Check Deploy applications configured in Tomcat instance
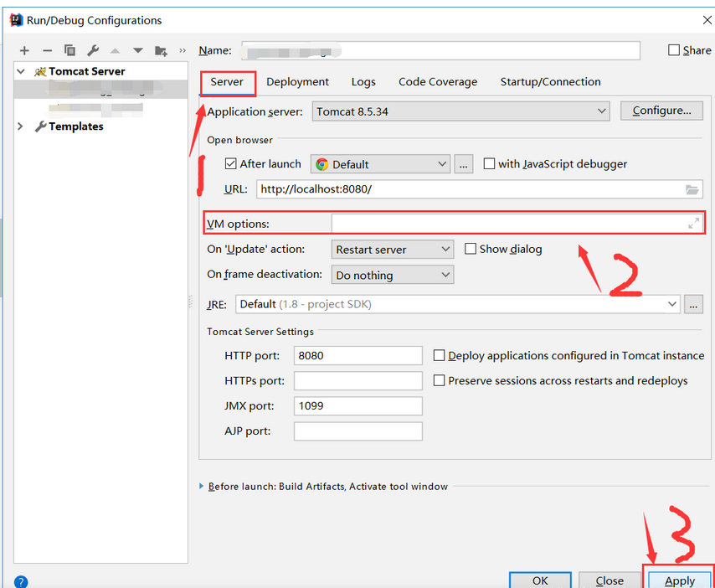The height and width of the screenshot is (588, 715). click(439, 355)
